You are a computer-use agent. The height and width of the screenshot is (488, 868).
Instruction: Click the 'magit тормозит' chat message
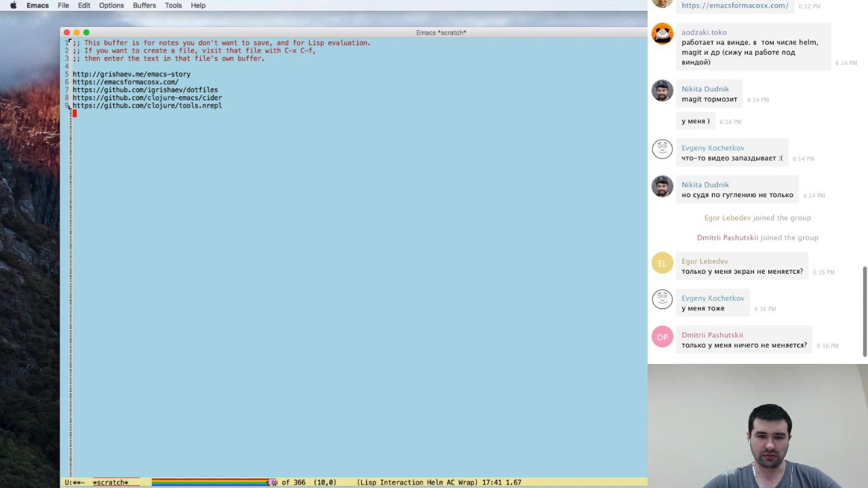709,100
